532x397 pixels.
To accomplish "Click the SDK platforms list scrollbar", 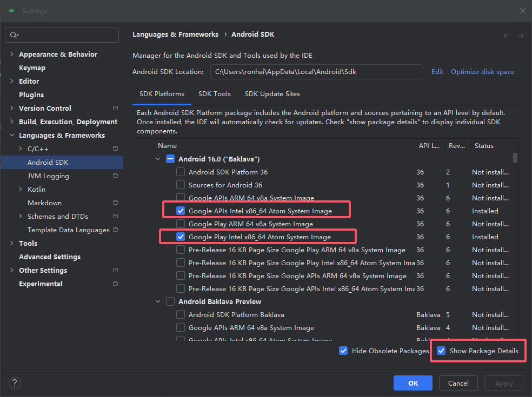I will point(515,157).
